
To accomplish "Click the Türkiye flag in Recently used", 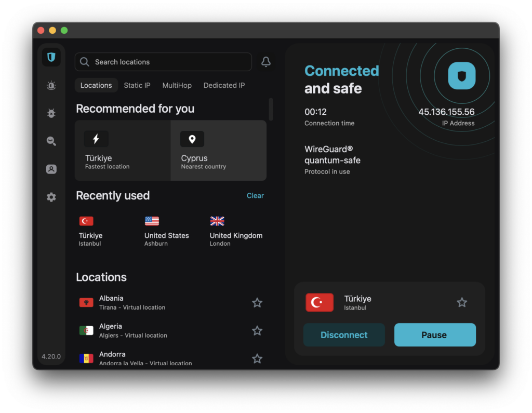I will (x=86, y=221).
